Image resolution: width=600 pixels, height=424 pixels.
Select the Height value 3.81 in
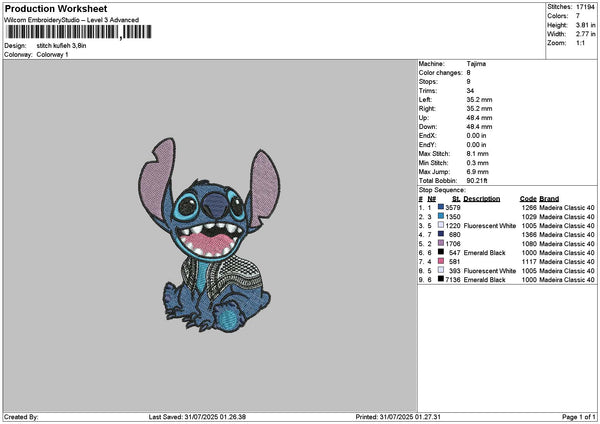(585, 25)
